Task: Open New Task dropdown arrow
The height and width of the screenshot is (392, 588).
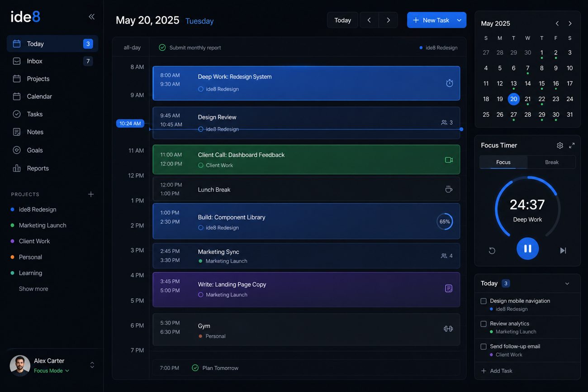Action: (x=460, y=20)
